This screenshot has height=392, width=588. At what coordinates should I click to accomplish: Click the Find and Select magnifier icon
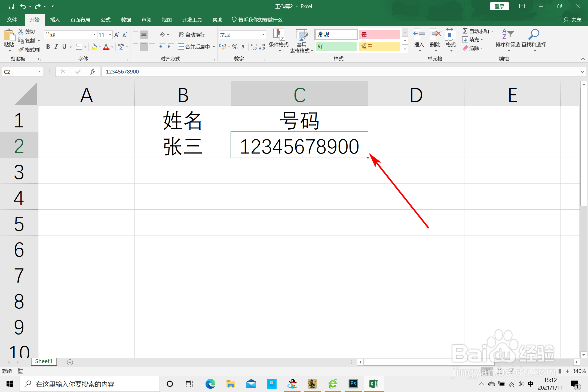(534, 35)
